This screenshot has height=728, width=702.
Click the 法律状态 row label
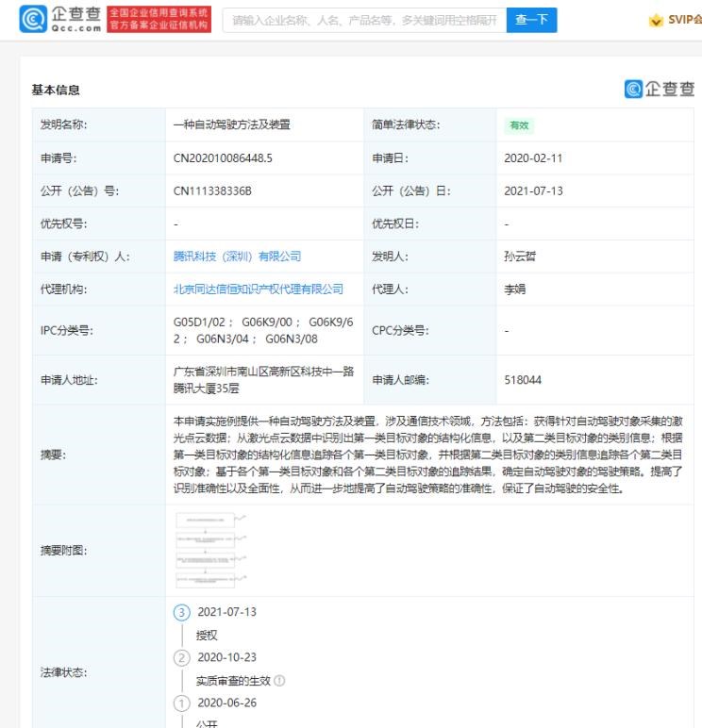coord(63,672)
